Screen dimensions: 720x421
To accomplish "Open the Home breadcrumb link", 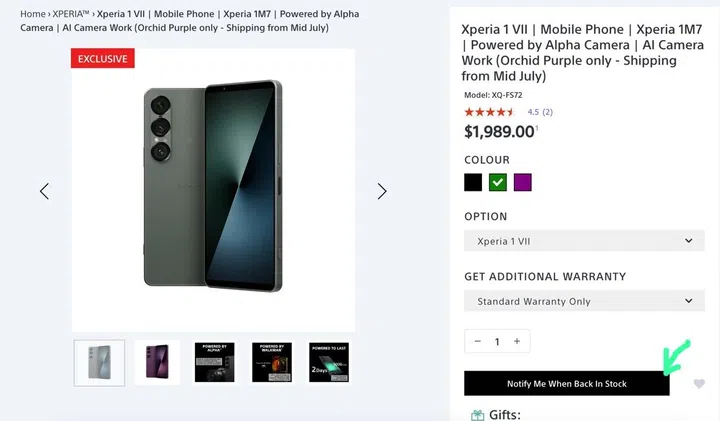I will point(33,15).
